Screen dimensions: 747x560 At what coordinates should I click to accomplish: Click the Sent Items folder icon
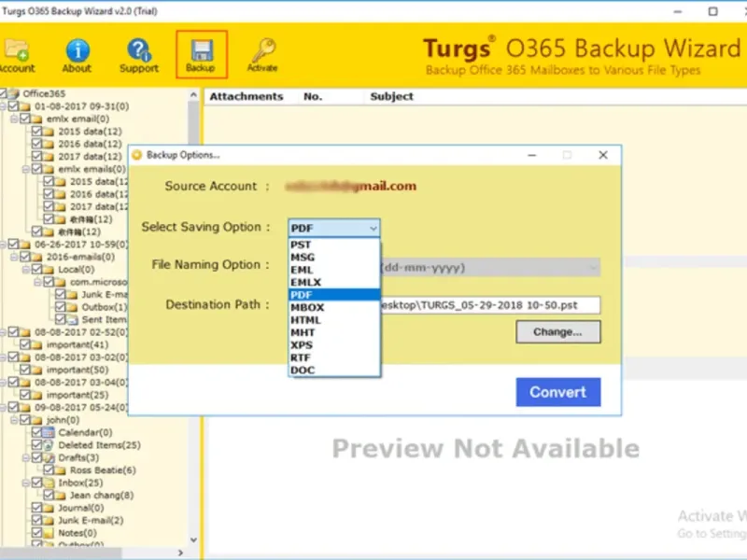click(x=72, y=319)
